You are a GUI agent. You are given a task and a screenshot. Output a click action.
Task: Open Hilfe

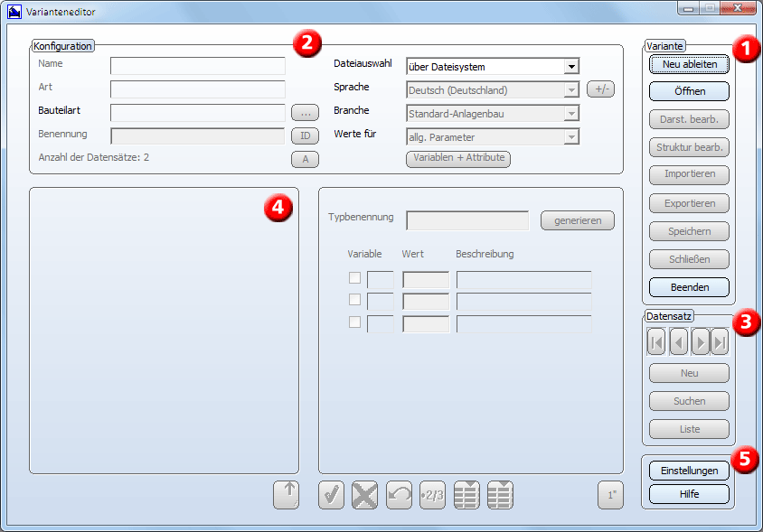pos(690,493)
